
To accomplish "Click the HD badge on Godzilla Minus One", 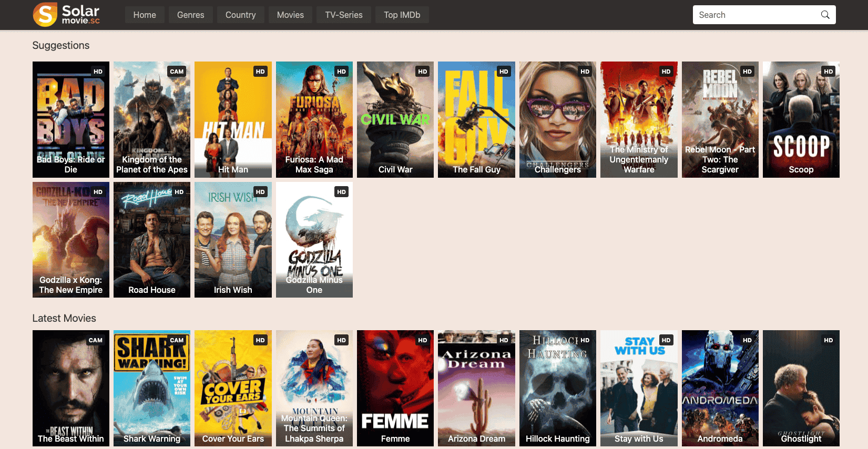I will click(341, 192).
